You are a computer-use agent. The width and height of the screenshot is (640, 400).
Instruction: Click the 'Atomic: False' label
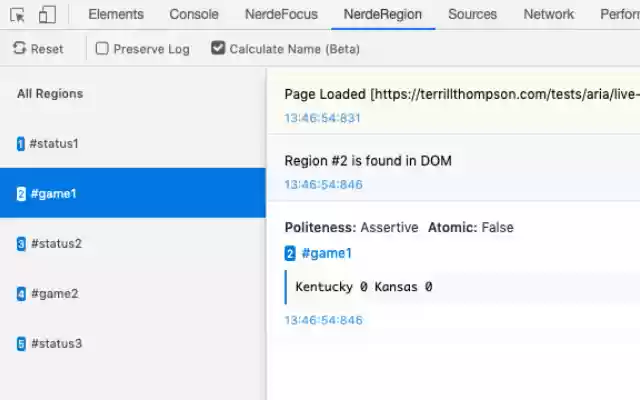pyautogui.click(x=471, y=227)
